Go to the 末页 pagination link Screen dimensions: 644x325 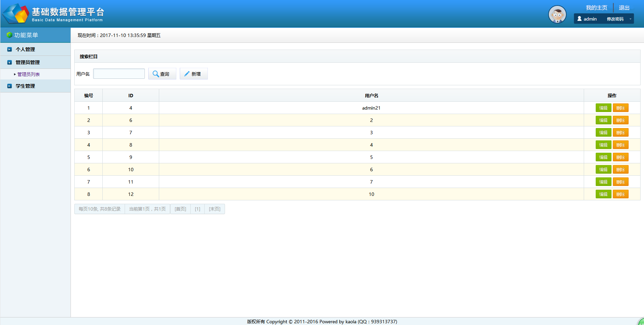[x=215, y=209]
